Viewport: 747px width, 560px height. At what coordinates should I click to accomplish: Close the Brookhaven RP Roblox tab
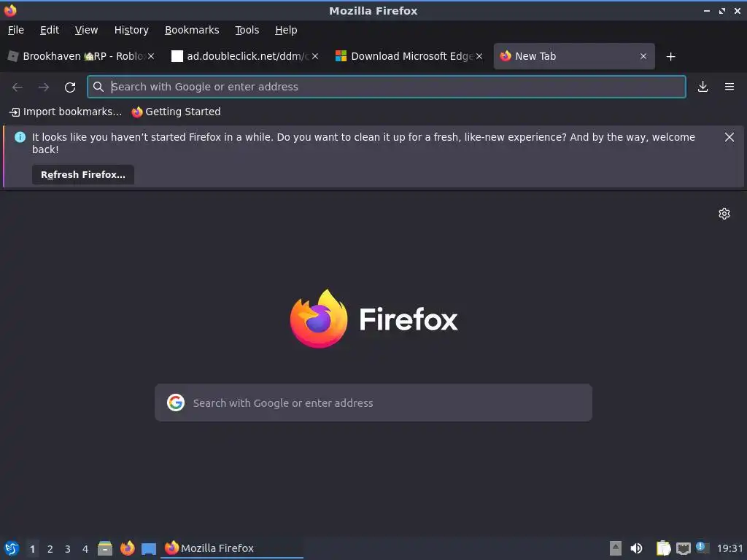point(151,56)
